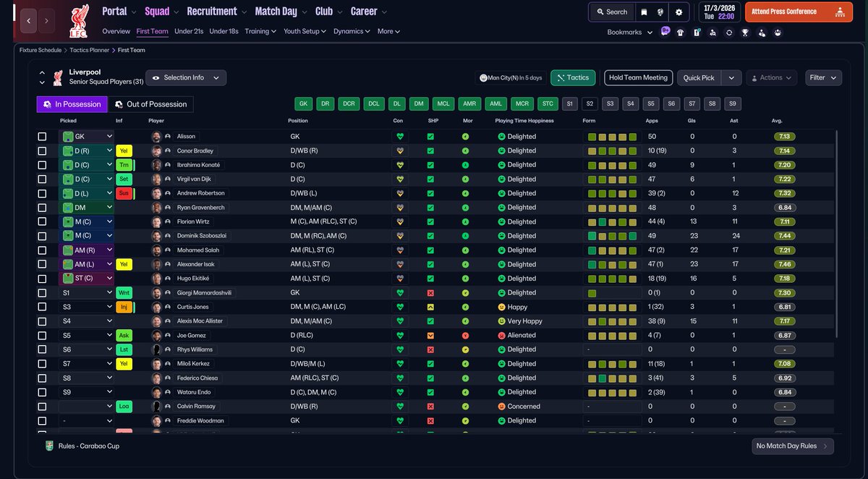Screen dimensions: 868x479
Task: Open the Filter dropdown
Action: click(823, 77)
